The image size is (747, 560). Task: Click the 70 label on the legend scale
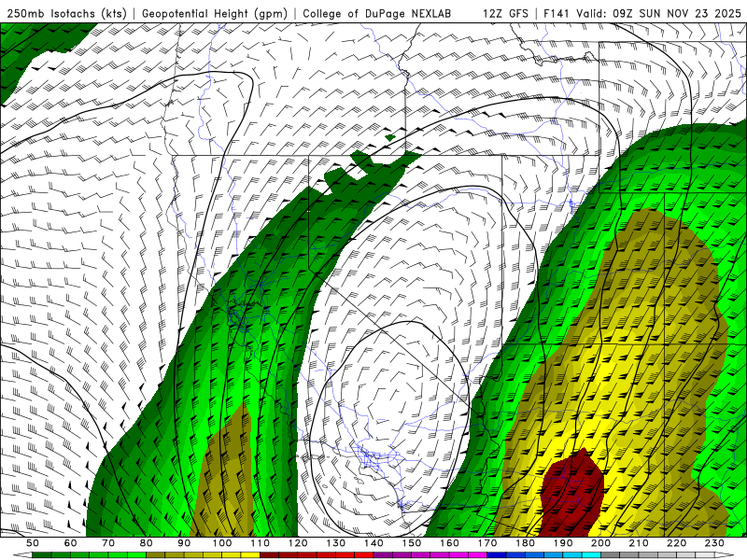point(108,543)
